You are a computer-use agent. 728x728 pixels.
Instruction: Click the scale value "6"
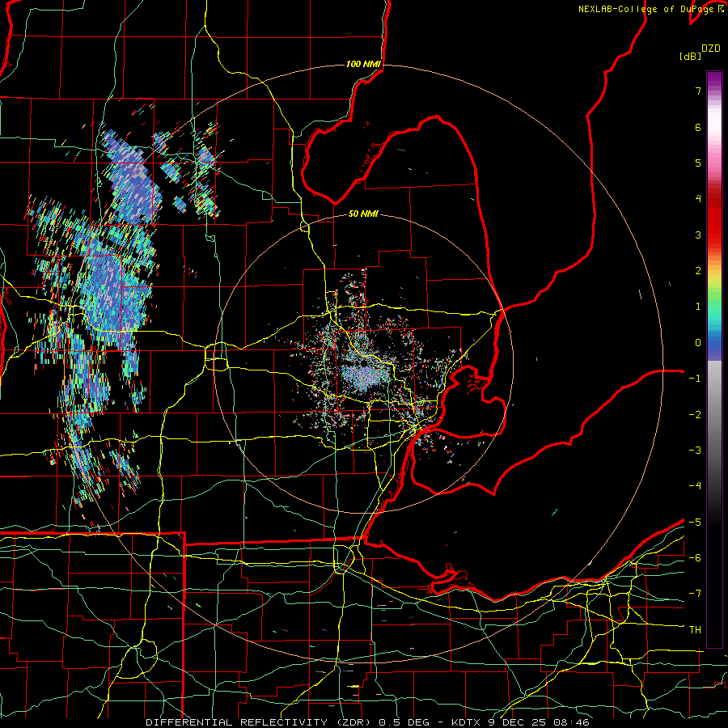(x=698, y=127)
